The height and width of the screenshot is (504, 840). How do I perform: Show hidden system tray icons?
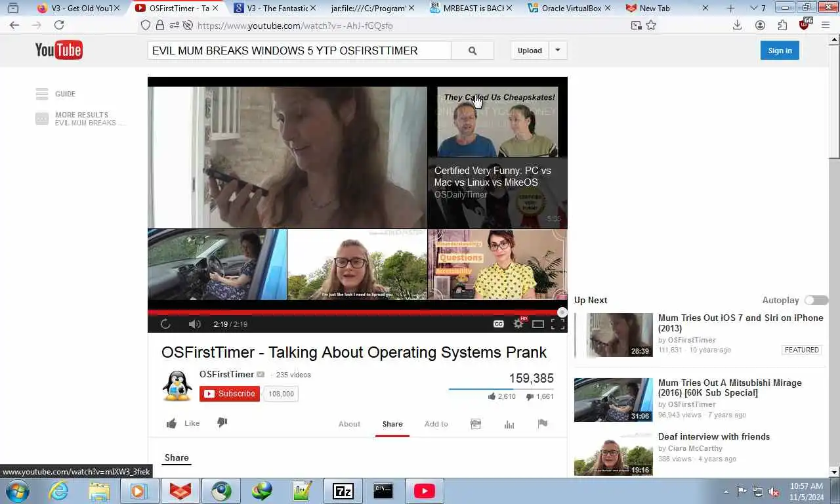pos(726,491)
